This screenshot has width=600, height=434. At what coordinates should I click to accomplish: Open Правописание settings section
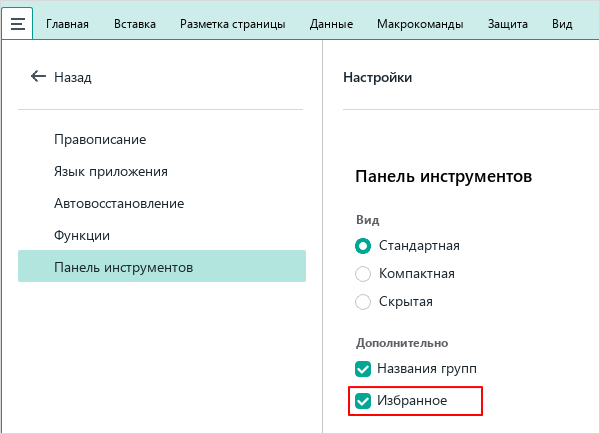coord(100,139)
